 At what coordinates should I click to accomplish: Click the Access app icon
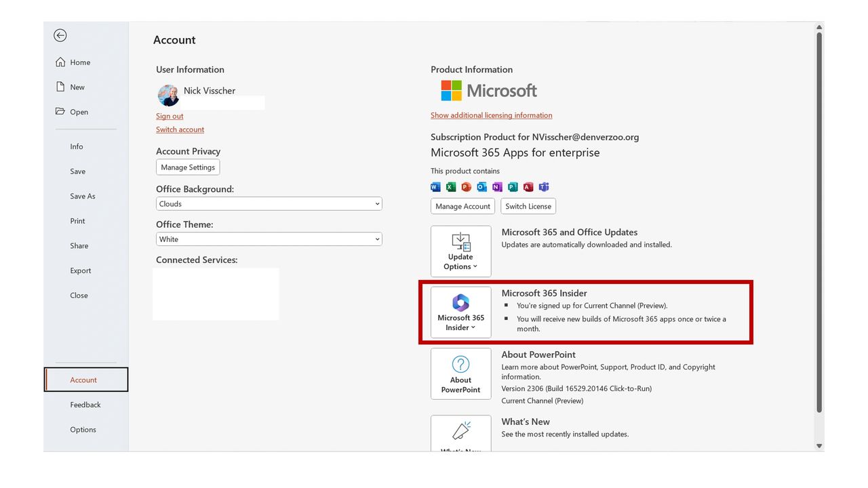pyautogui.click(x=528, y=187)
